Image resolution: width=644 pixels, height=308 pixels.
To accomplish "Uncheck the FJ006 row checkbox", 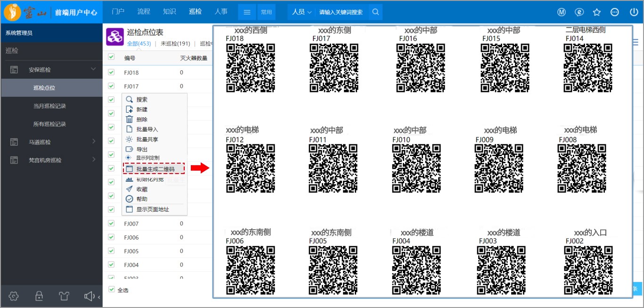I will tap(111, 237).
